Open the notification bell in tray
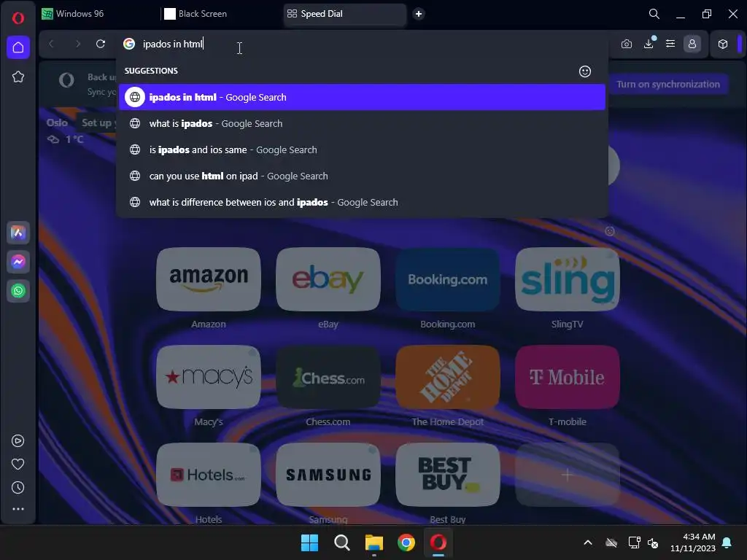Image resolution: width=747 pixels, height=560 pixels. (727, 542)
